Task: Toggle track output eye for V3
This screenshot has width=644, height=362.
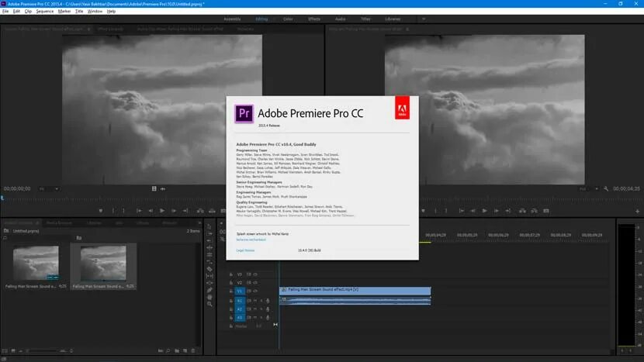Action: (255, 274)
